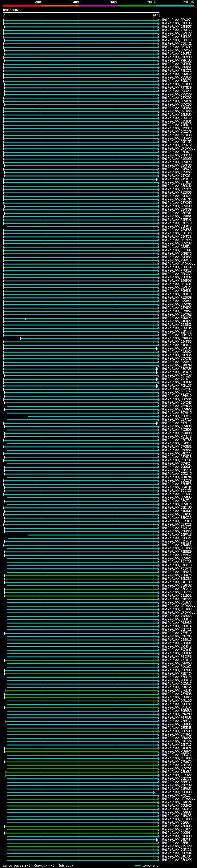The height and width of the screenshot is (868, 197).
Task: Click the UniRef100_C1MLM9 hit label
Action: (x=177, y=365)
